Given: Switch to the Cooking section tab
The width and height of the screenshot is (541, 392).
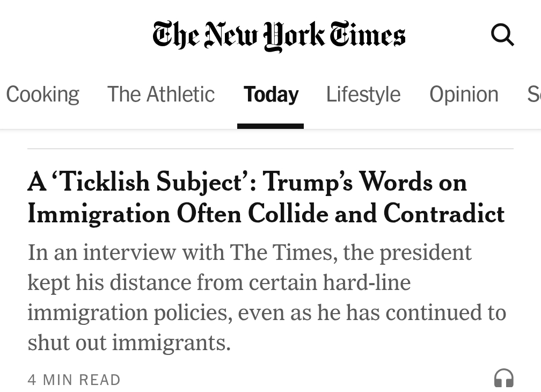Looking at the screenshot, I should click(42, 95).
